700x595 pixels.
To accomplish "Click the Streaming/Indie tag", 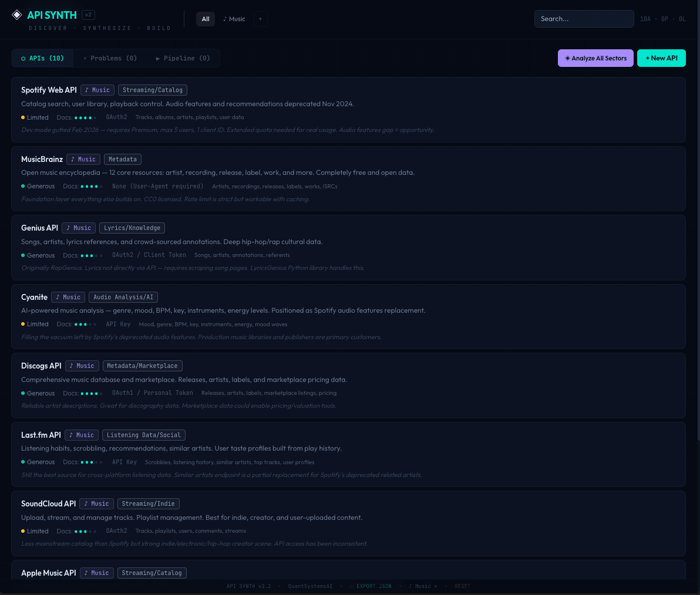I will point(148,503).
